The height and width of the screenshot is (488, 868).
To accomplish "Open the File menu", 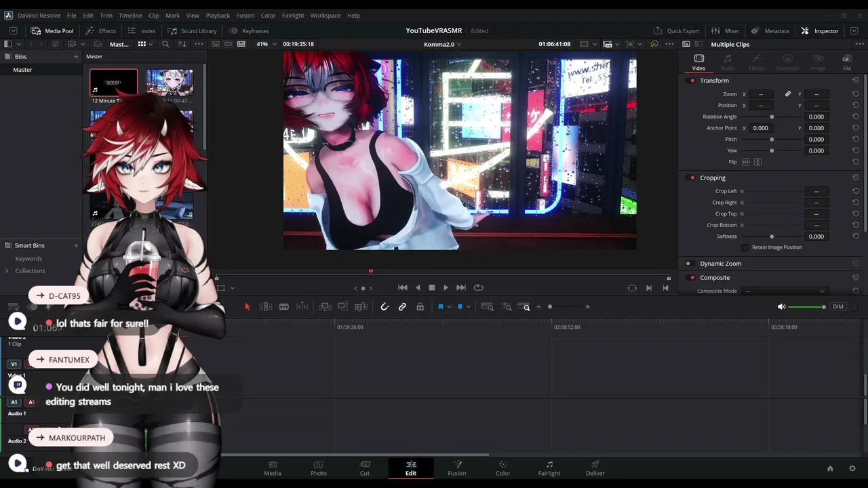I will (71, 16).
